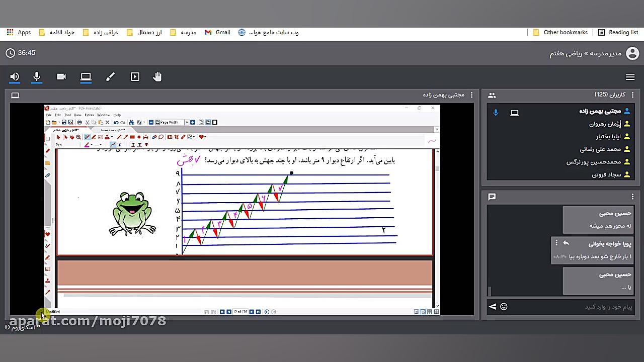Image resolution: width=644 pixels, height=362 pixels.
Task: Raise hand using the hand icon
Action: point(157,77)
